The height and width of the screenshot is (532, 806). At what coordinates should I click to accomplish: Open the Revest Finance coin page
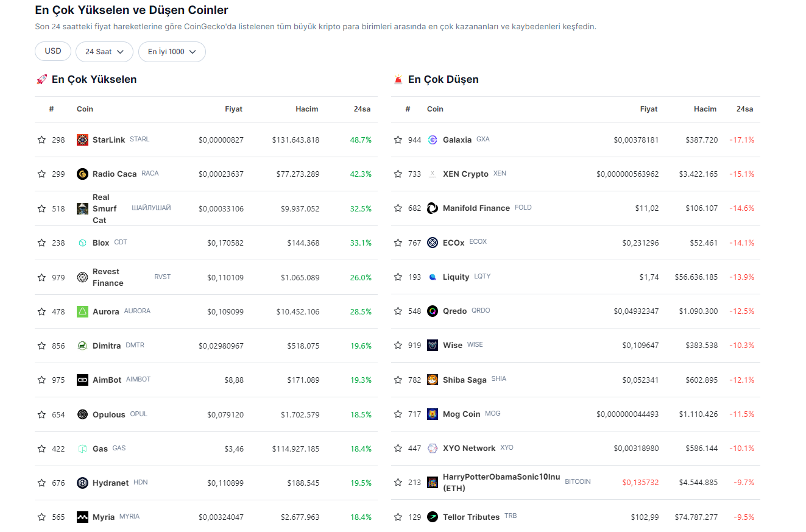pos(107,277)
